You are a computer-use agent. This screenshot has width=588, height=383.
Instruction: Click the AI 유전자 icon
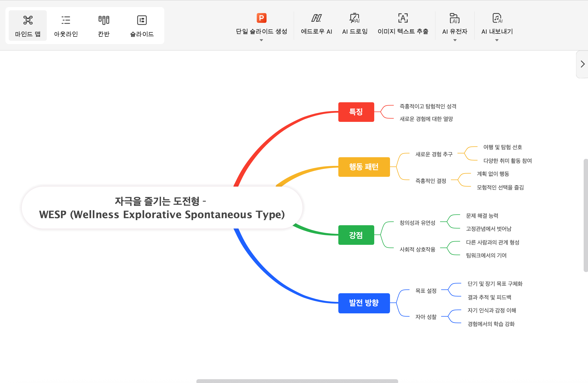(x=455, y=18)
